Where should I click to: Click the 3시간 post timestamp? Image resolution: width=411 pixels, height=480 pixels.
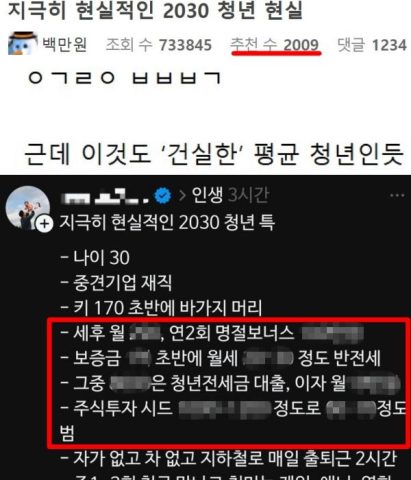click(x=249, y=195)
